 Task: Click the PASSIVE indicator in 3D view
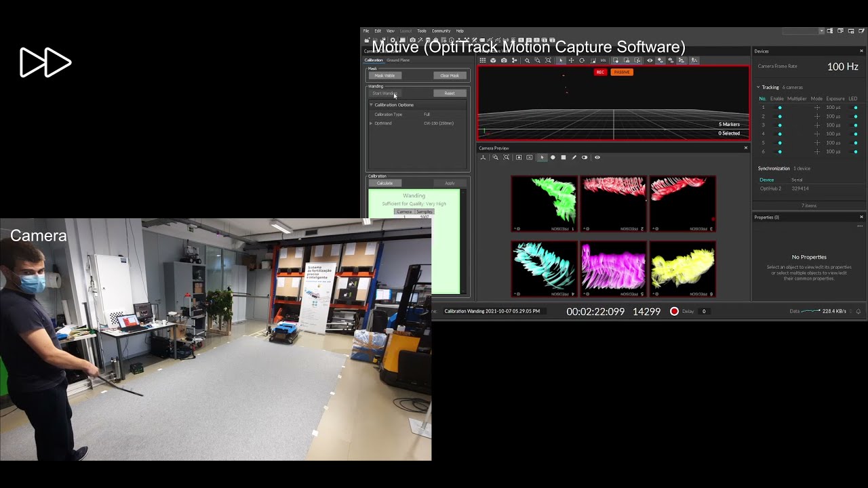[x=622, y=72]
